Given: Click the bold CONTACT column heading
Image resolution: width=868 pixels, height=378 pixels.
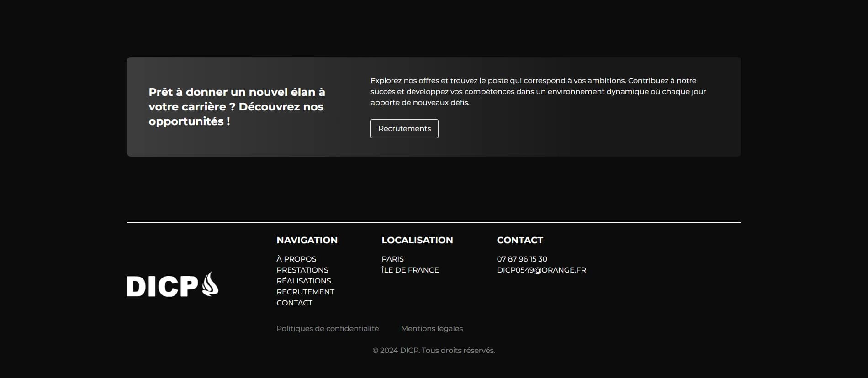Looking at the screenshot, I should pos(519,240).
